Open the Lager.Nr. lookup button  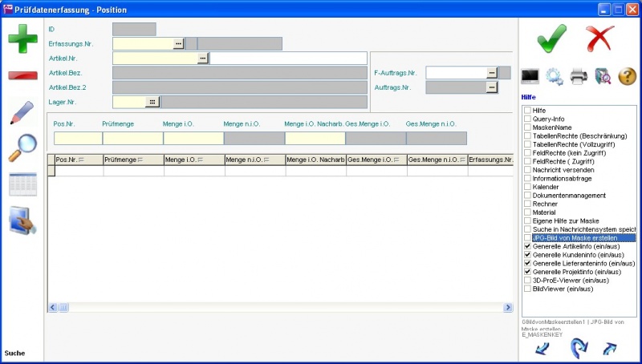point(152,102)
